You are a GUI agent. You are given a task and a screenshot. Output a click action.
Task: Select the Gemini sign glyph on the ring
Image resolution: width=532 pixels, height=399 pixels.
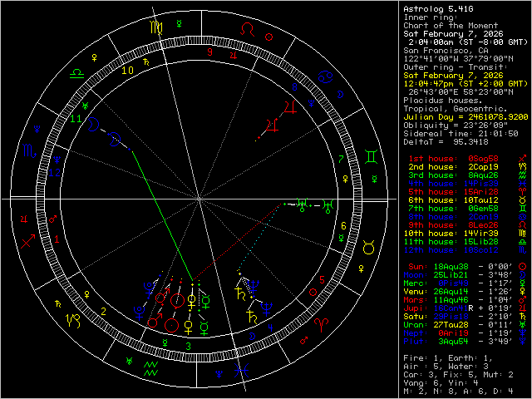pos(368,155)
